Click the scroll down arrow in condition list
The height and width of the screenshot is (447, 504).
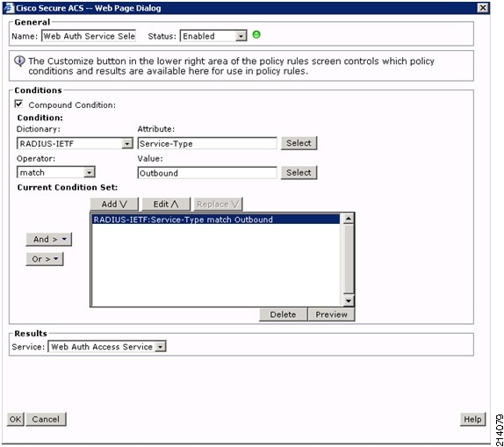pos(349,300)
